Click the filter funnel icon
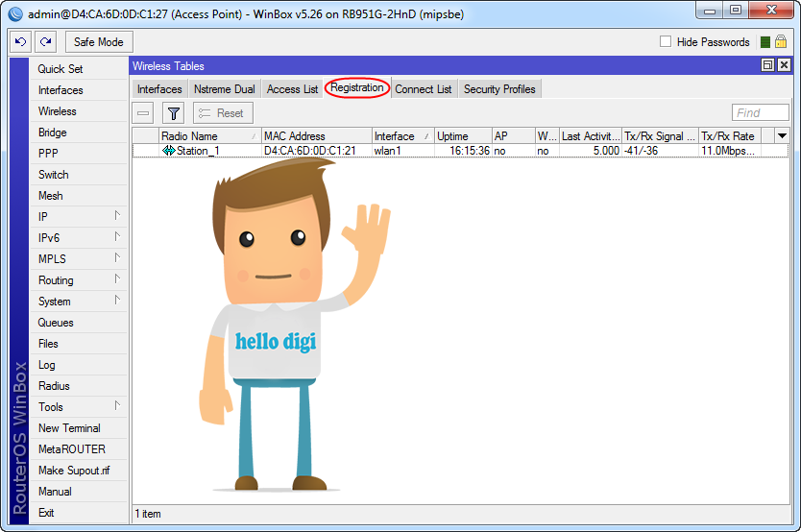801x532 pixels. [x=173, y=112]
